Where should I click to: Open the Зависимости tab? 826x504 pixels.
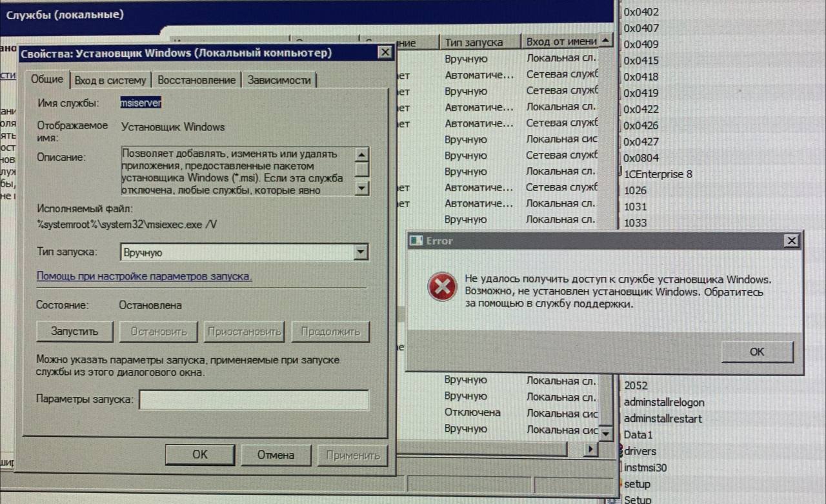279,80
